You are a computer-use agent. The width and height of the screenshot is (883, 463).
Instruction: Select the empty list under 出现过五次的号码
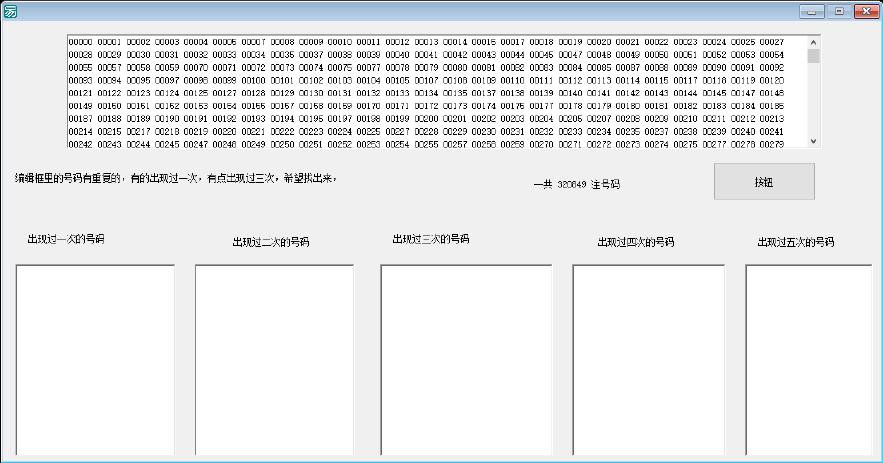(808, 359)
